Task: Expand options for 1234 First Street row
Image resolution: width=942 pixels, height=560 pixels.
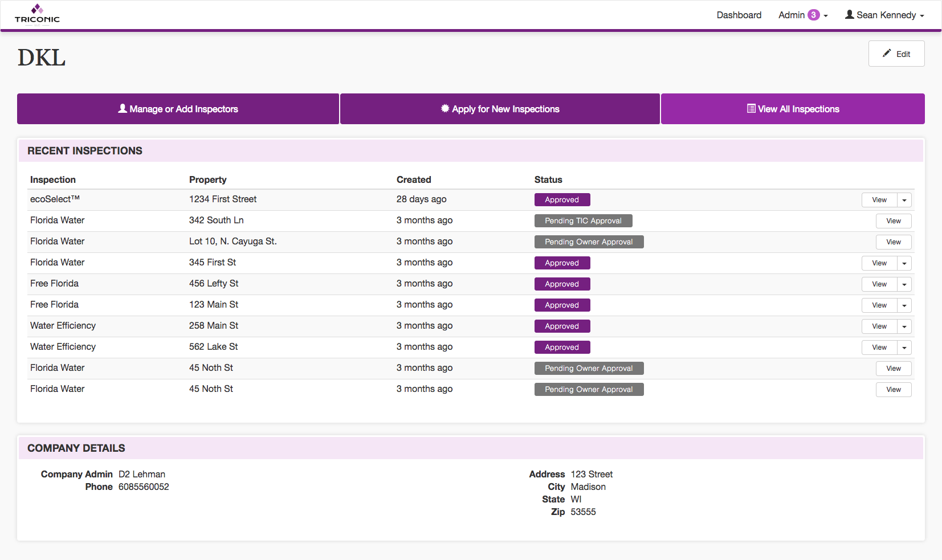Action: click(x=904, y=200)
